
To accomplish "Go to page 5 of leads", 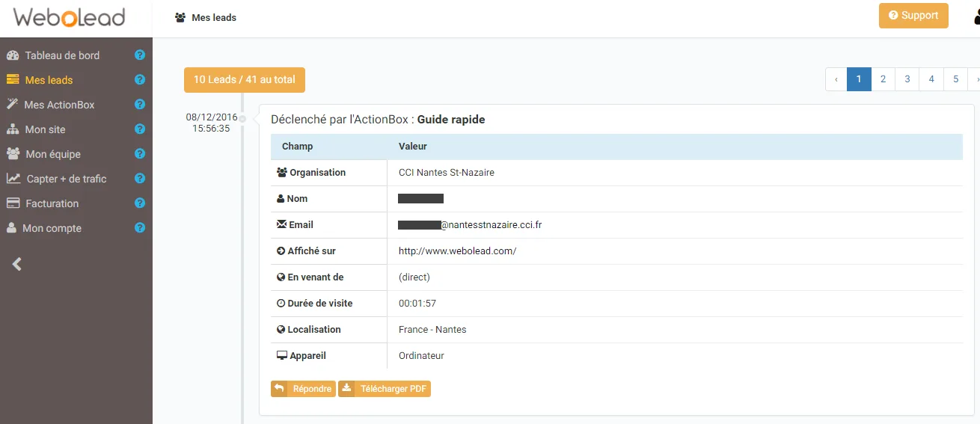I will tap(955, 79).
